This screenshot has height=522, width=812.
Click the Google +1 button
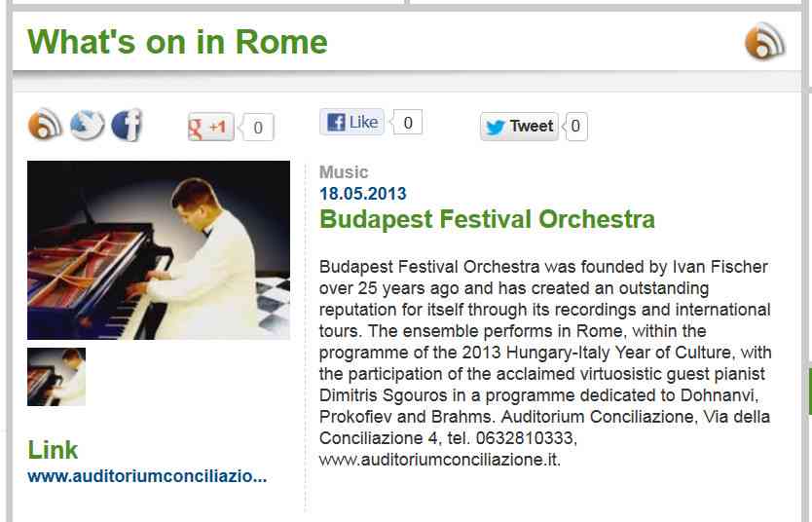(x=210, y=127)
